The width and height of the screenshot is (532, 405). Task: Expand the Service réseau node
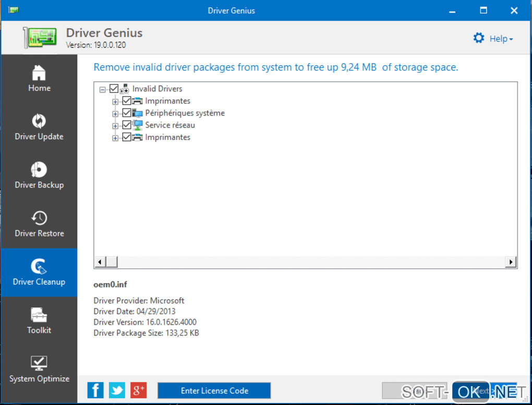point(115,126)
